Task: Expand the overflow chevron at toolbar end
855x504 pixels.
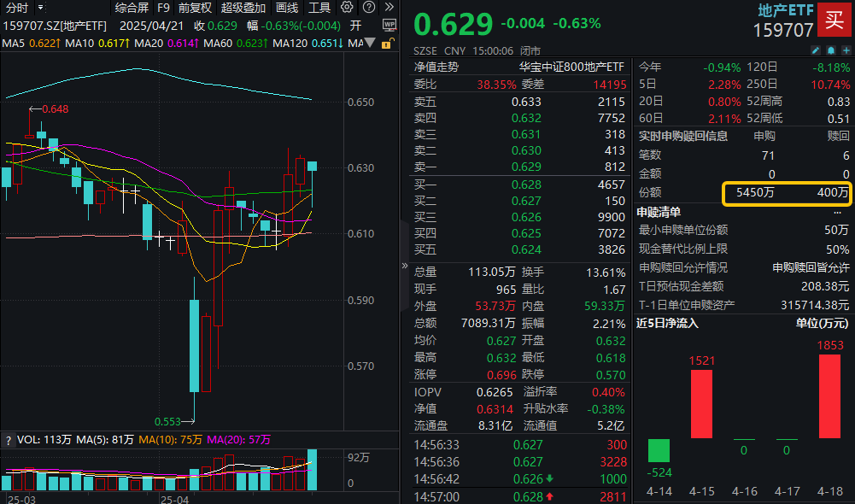Action: coord(389,7)
